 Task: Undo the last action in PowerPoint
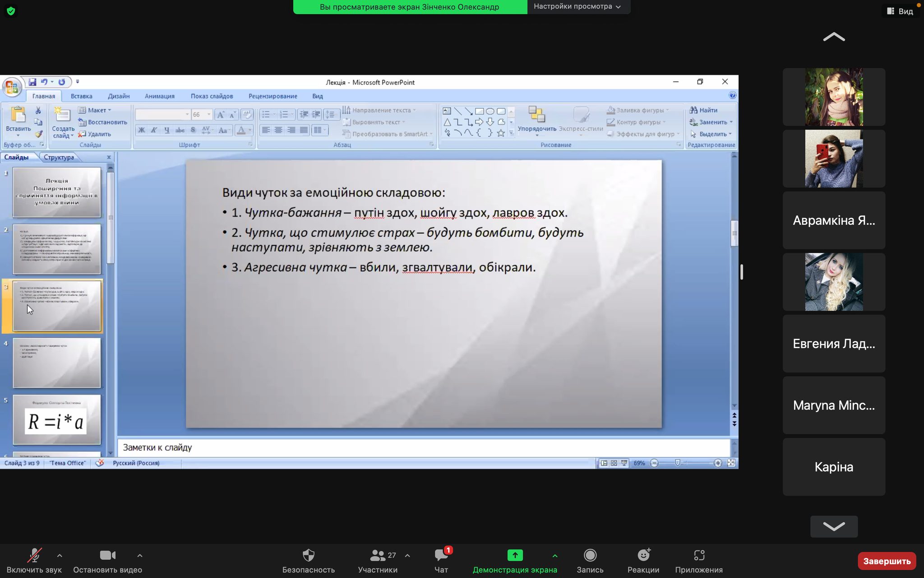(44, 82)
